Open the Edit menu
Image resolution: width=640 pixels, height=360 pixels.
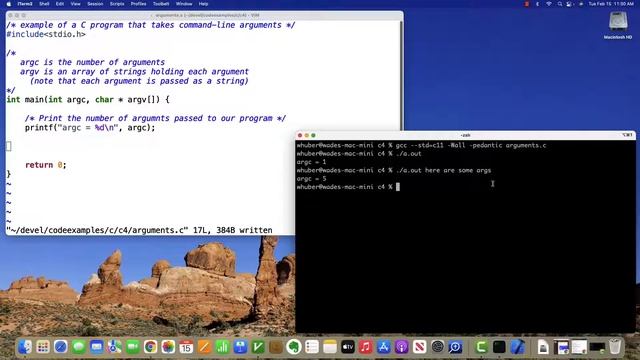coord(60,4)
